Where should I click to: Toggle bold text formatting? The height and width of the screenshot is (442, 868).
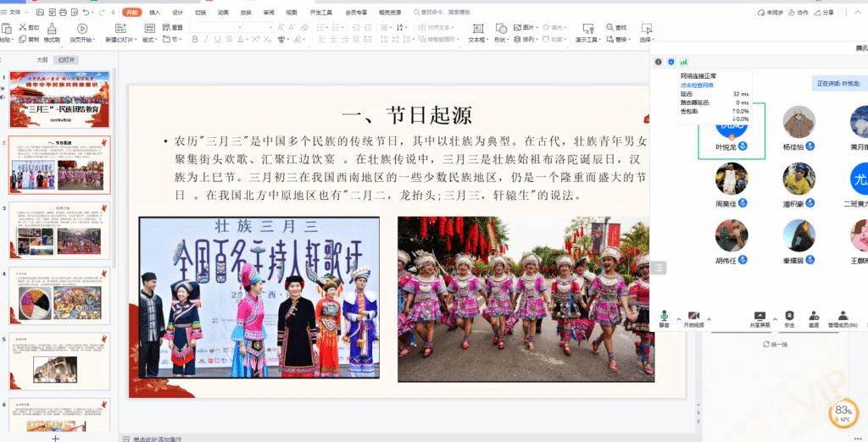[x=194, y=40]
